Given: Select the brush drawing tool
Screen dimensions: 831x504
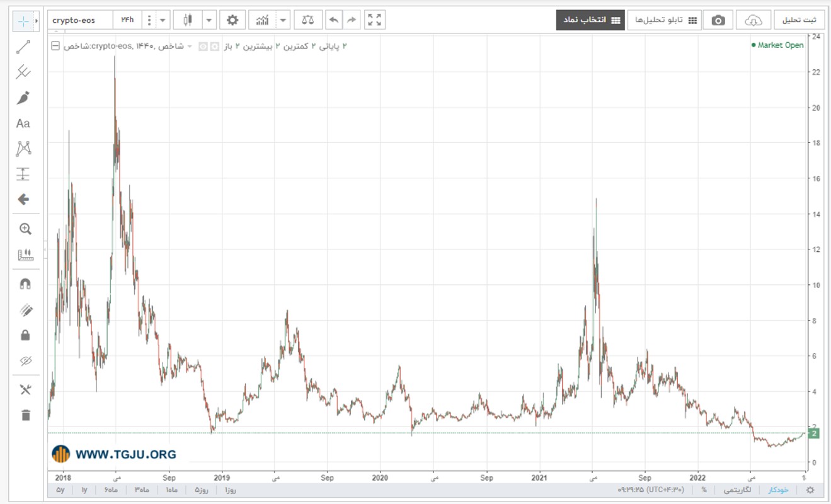Looking at the screenshot, I should coord(23,98).
